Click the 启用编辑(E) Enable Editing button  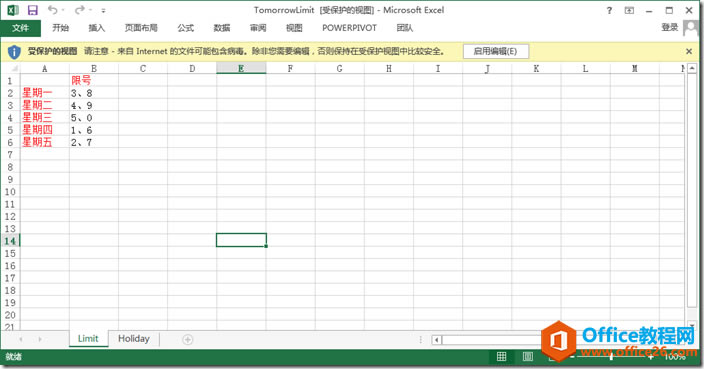[x=496, y=51]
